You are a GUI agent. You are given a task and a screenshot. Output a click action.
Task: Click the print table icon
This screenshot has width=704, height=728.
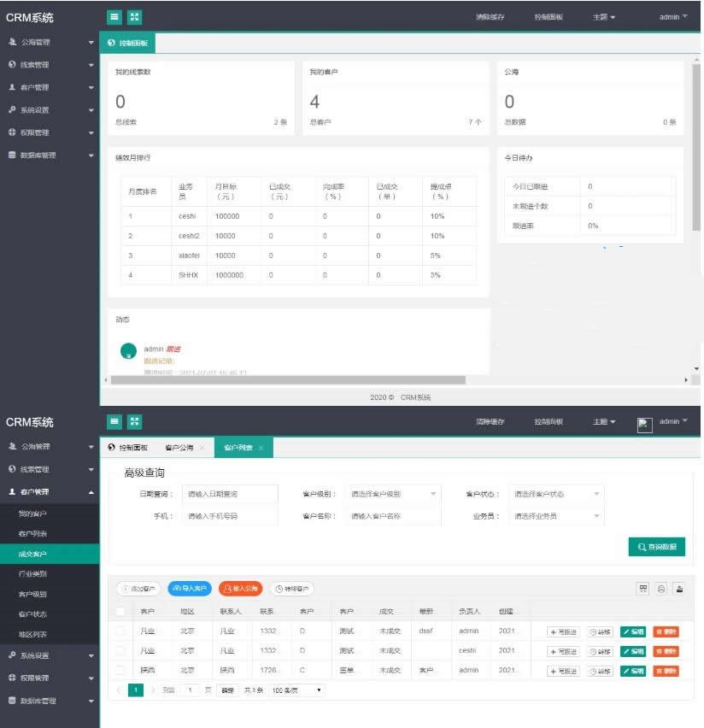point(660,589)
